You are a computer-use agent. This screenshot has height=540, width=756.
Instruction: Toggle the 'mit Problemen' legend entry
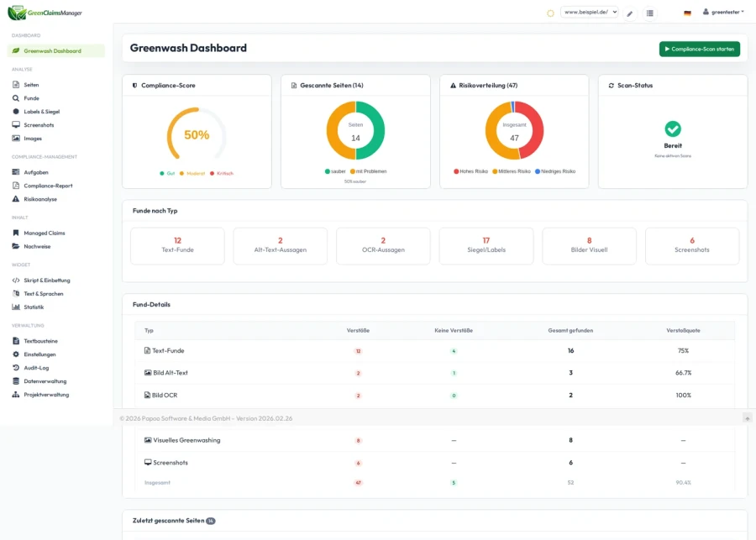tap(369, 171)
